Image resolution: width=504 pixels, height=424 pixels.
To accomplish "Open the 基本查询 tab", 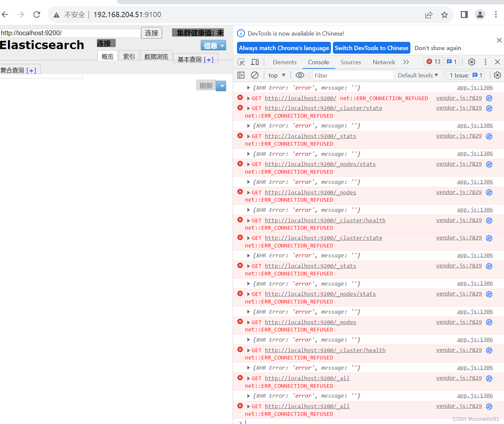I will point(196,59).
